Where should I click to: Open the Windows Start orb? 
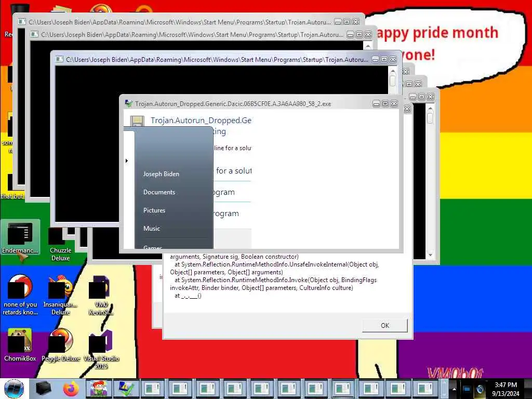[x=14, y=389]
